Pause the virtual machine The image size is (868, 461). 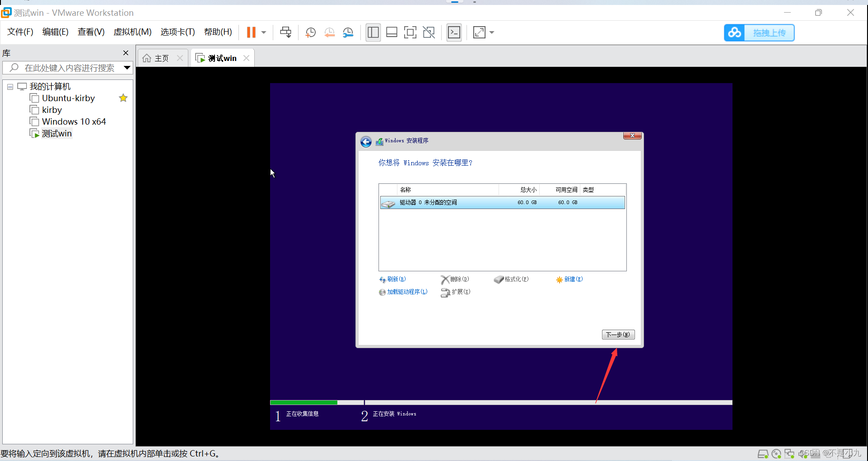coord(251,32)
